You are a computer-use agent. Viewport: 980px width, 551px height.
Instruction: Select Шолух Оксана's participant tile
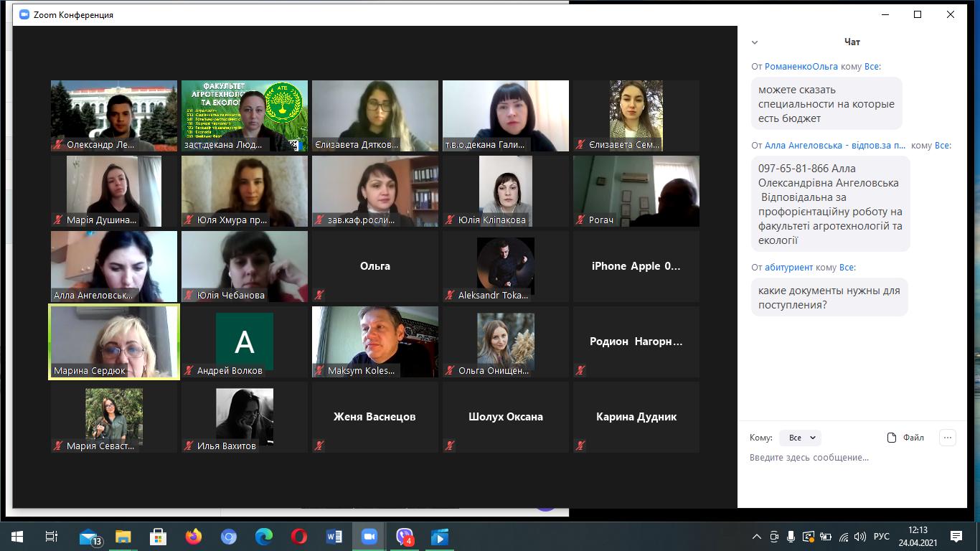pyautogui.click(x=506, y=417)
